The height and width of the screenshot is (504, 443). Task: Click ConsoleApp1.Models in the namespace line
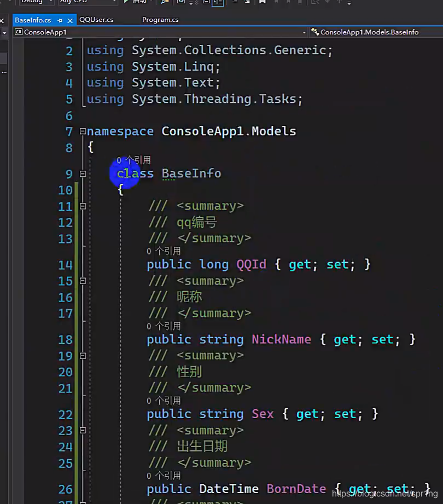[229, 131]
